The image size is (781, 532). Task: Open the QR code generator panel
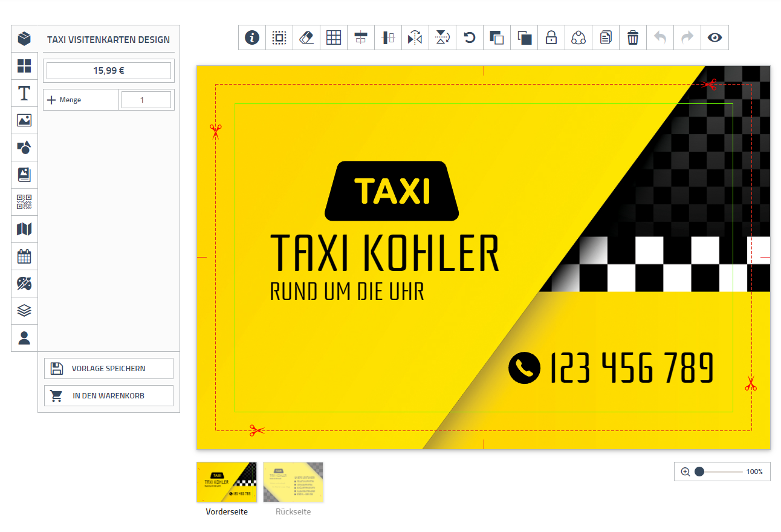(24, 202)
